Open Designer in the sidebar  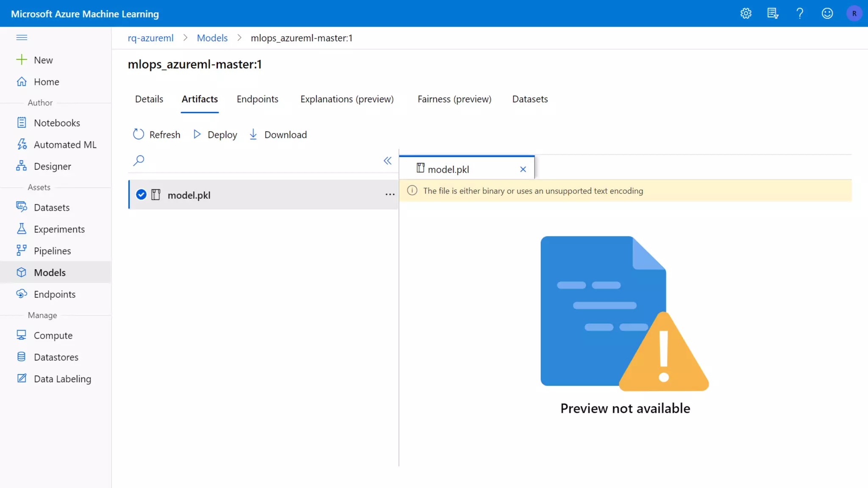pos(52,166)
